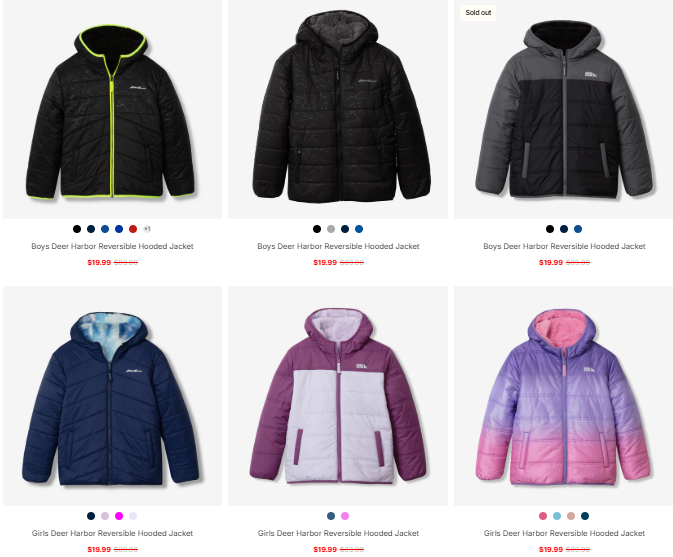Image resolution: width=673 pixels, height=557 pixels.
Task: Select magenta swatch under the navy girls jacket
Action: coord(119,516)
